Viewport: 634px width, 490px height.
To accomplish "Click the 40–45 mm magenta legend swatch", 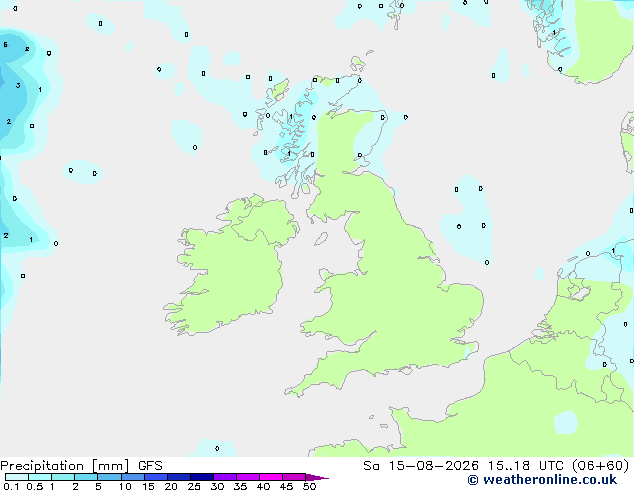I will click(271, 477).
